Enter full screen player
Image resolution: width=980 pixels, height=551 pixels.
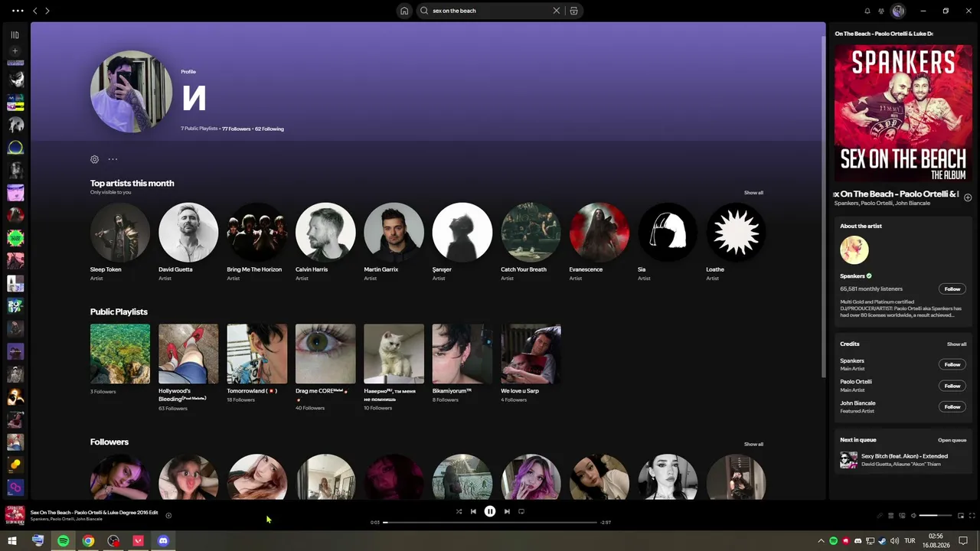[x=972, y=516]
